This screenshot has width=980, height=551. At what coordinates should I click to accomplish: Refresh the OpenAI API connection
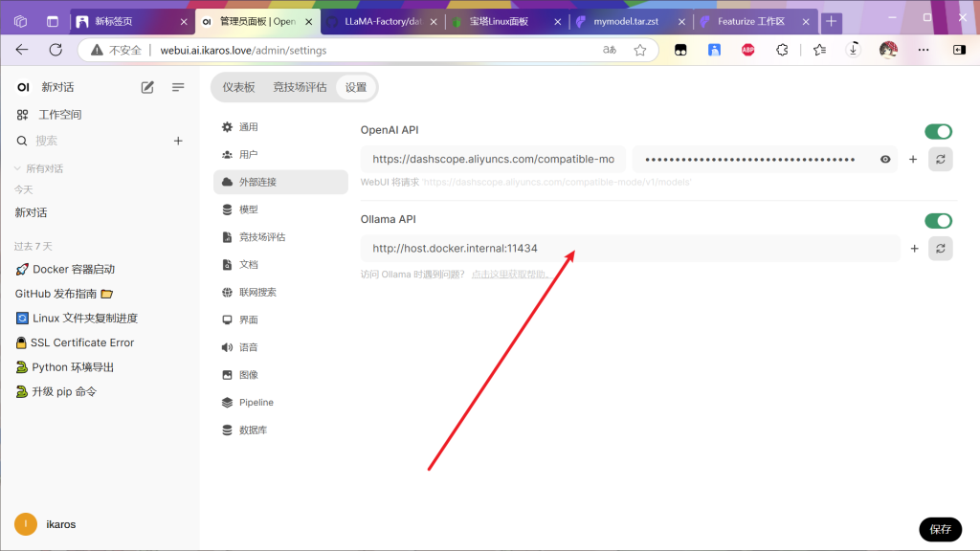coord(940,160)
